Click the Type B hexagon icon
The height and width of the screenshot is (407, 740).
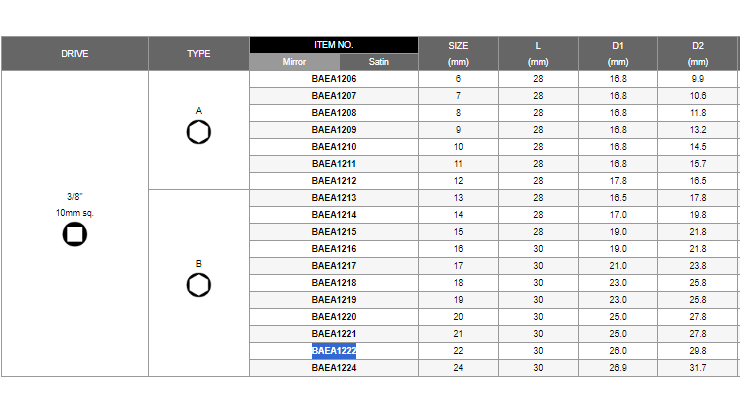(199, 285)
